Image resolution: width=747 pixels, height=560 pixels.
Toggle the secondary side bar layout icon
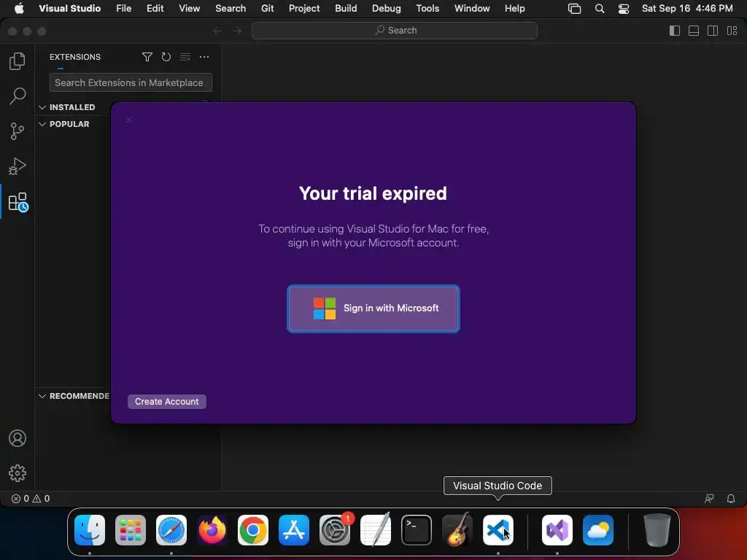[713, 31]
